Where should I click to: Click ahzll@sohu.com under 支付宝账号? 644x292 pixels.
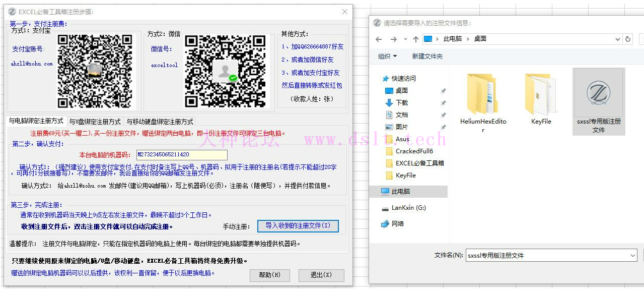tap(32, 64)
